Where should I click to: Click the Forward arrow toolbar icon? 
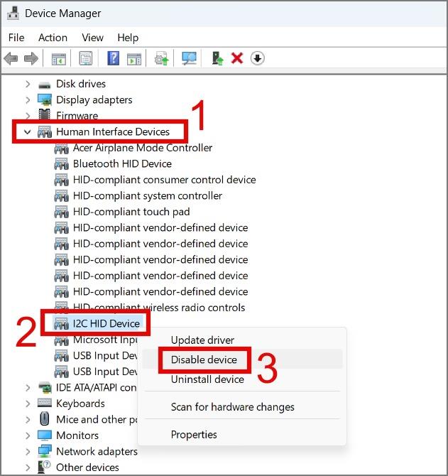tap(31, 58)
